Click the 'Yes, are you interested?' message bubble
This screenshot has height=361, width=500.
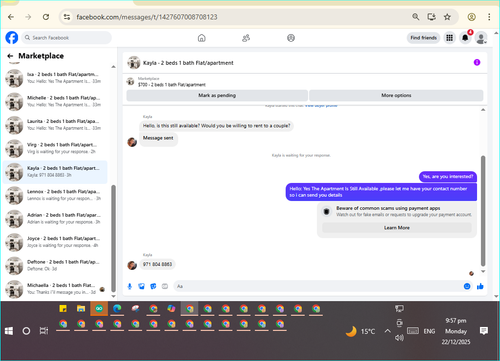coord(448,177)
